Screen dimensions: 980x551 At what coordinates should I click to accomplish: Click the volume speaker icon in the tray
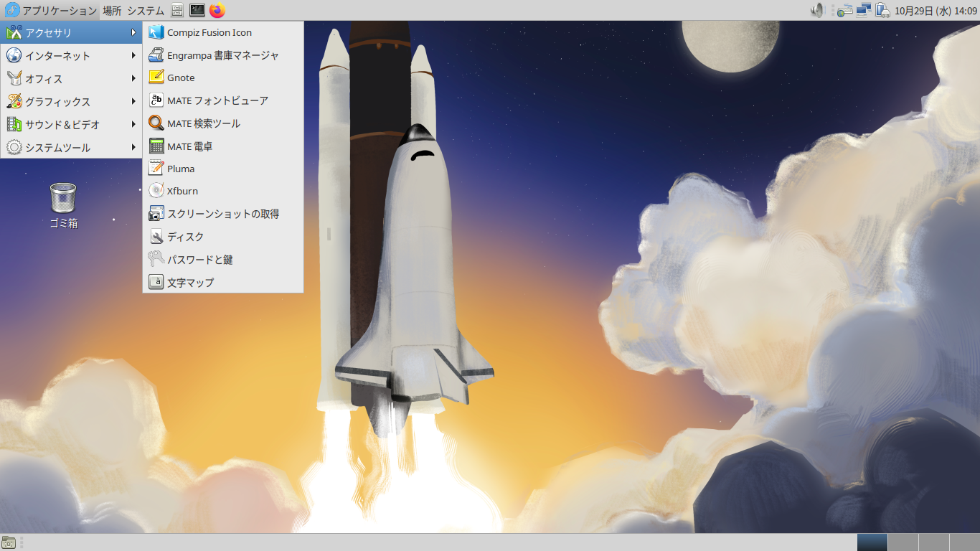pos(817,10)
